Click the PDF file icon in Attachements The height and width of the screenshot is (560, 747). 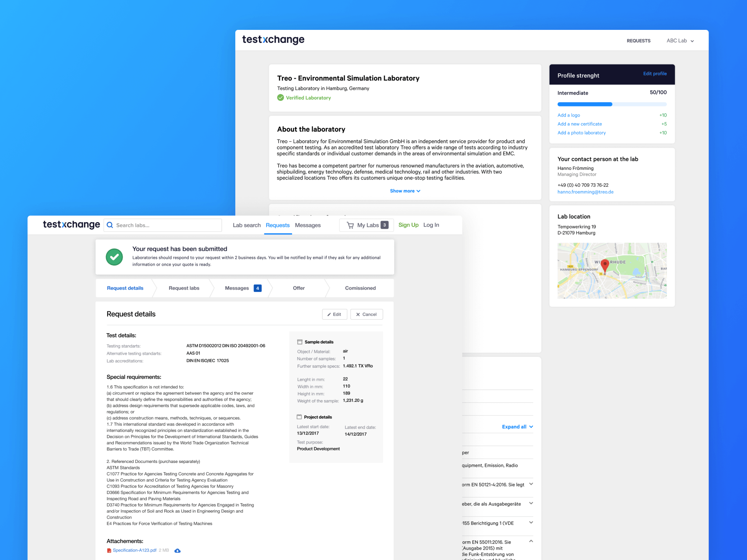click(109, 551)
